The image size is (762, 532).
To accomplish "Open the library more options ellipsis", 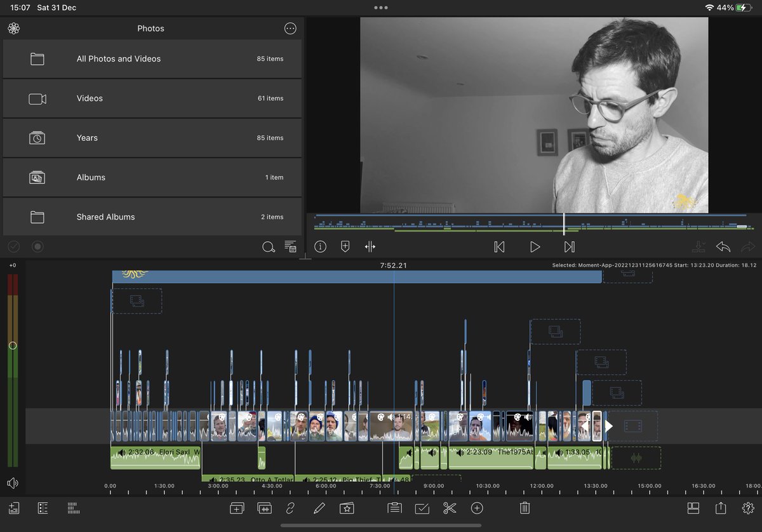I will click(x=290, y=29).
